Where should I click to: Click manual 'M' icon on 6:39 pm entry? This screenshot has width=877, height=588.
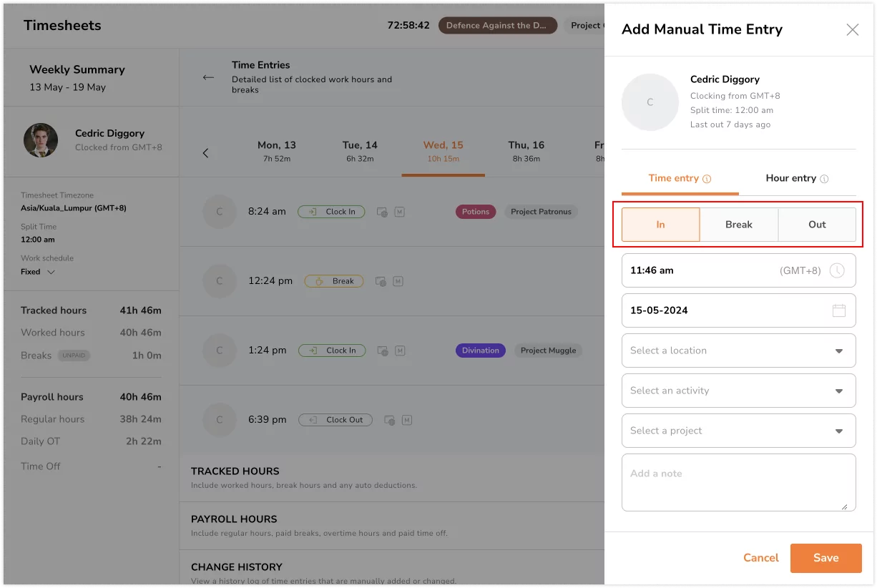tap(407, 420)
